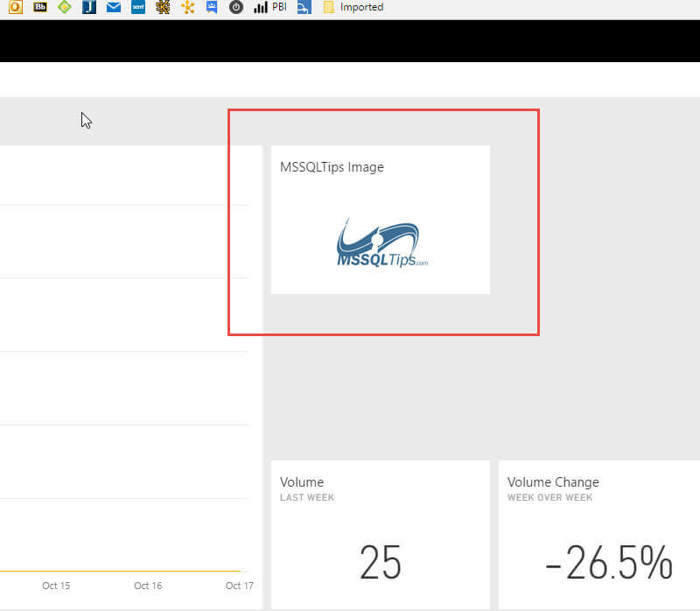Open the Volume Change tile title
This screenshot has width=700, height=611.
(x=553, y=482)
